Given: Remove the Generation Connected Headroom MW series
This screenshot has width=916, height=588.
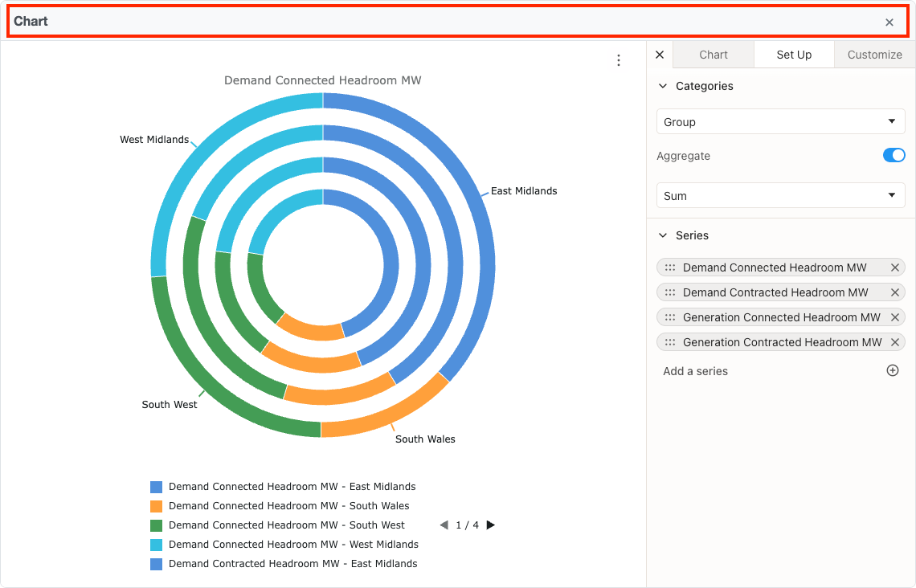Looking at the screenshot, I should [x=894, y=316].
